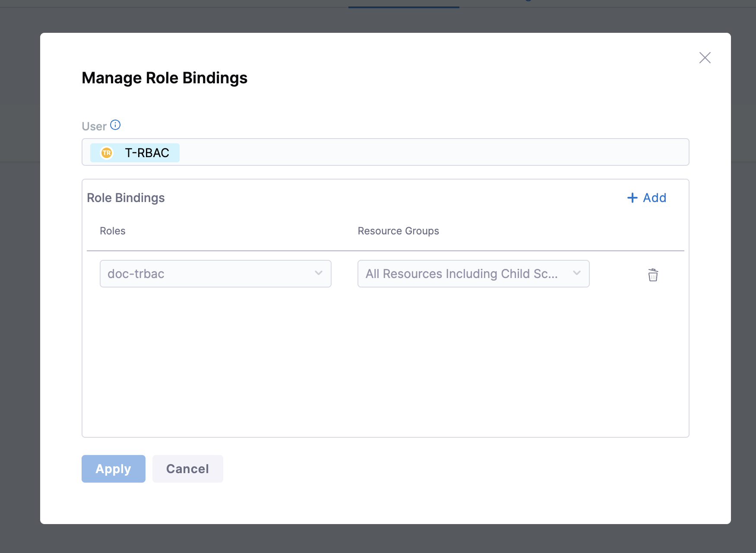Select the T-RBAC user chip
Screen dimensions: 756x553
point(146,153)
